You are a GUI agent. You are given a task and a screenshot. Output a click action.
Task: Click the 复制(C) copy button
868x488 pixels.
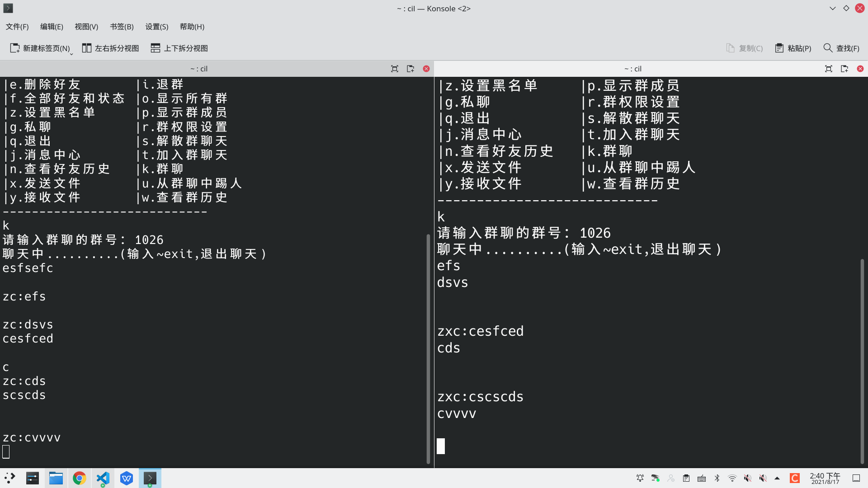coord(745,48)
